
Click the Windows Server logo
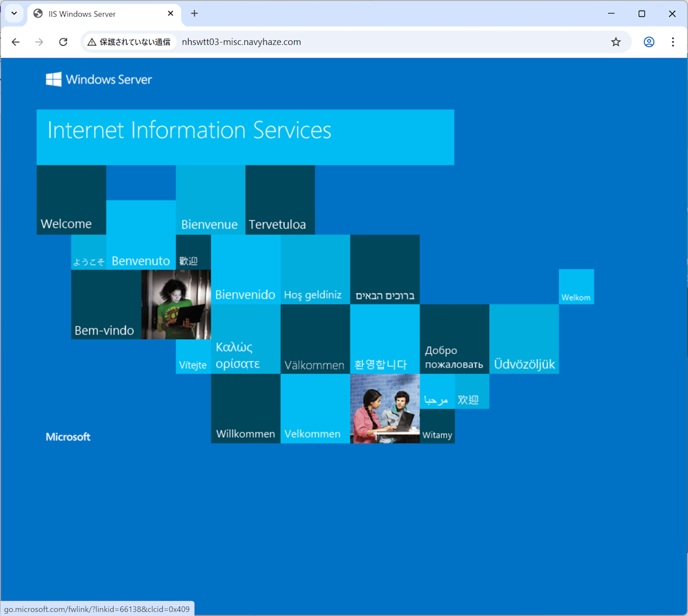pyautogui.click(x=99, y=79)
